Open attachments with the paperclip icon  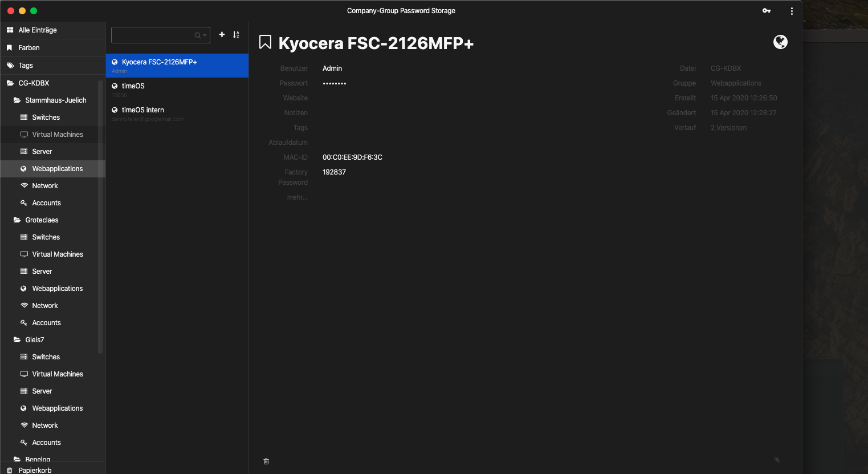776,459
